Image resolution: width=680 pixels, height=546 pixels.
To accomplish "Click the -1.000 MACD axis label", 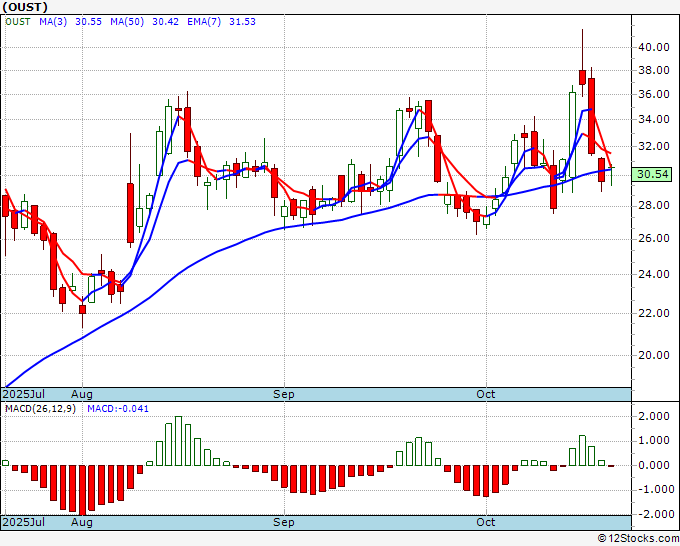I will click(x=654, y=489).
